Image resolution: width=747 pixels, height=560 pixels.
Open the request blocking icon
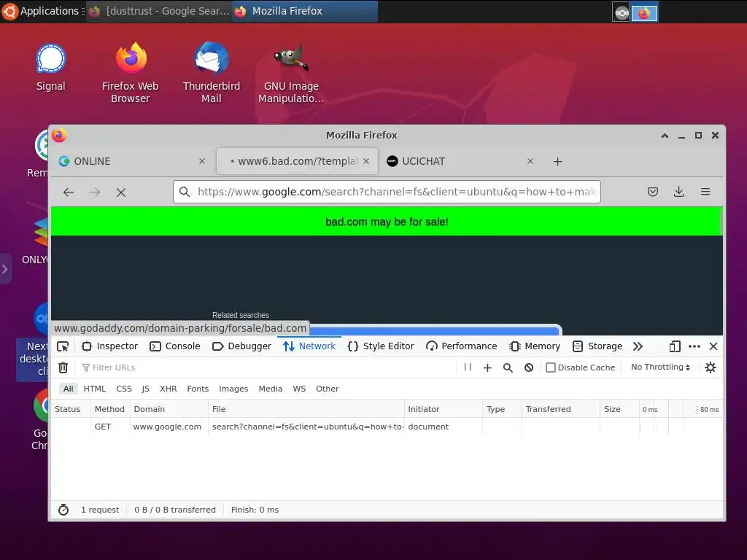coord(529,367)
